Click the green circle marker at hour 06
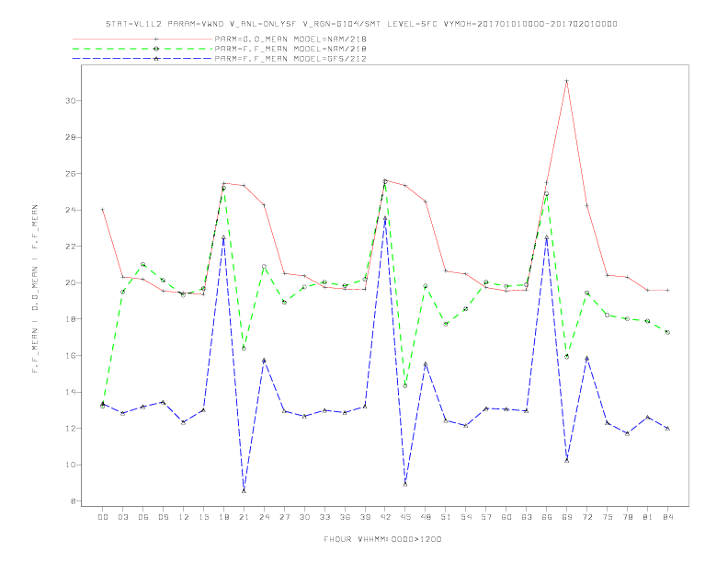Viewport: 728px width, 563px height. coord(143,264)
